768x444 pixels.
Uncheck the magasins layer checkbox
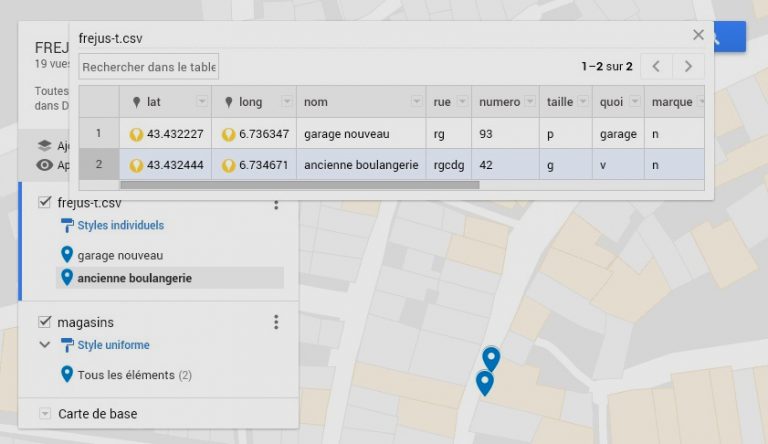coord(45,321)
